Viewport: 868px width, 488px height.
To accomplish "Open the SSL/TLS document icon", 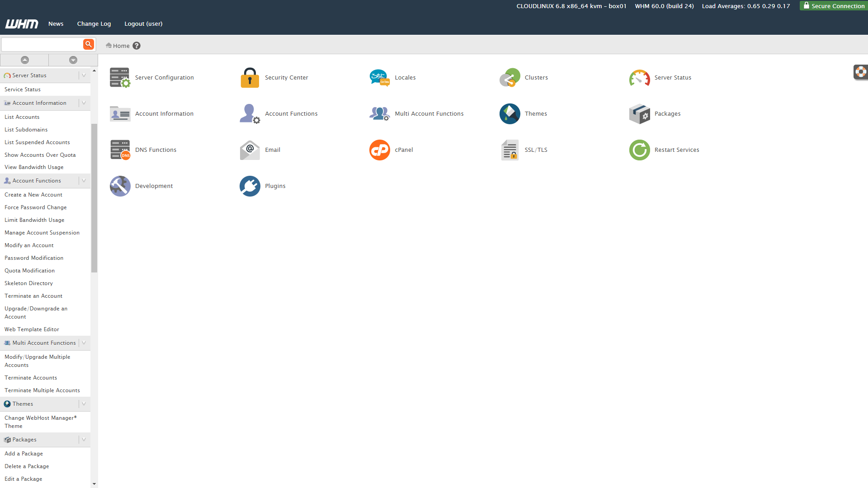I will [x=509, y=150].
